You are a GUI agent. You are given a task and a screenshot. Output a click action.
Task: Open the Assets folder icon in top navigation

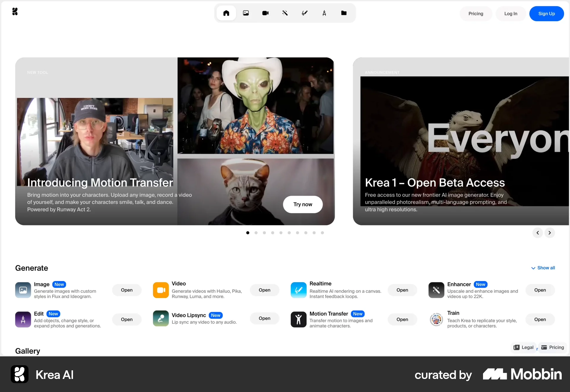click(344, 13)
